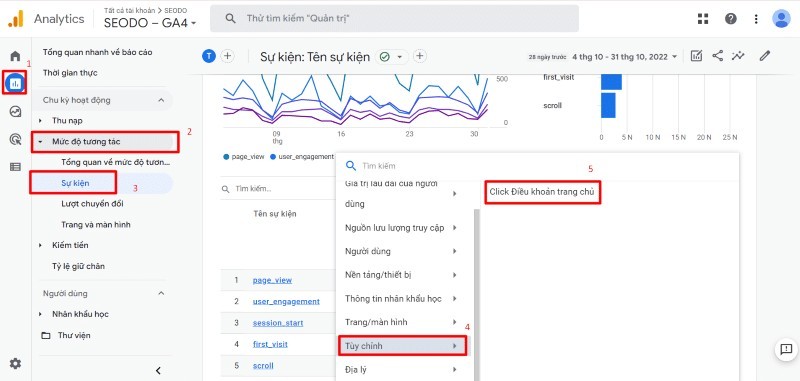Viewport: 800px width, 381px height.
Task: Open the SEODO – GA4 property selector
Action: (x=150, y=23)
